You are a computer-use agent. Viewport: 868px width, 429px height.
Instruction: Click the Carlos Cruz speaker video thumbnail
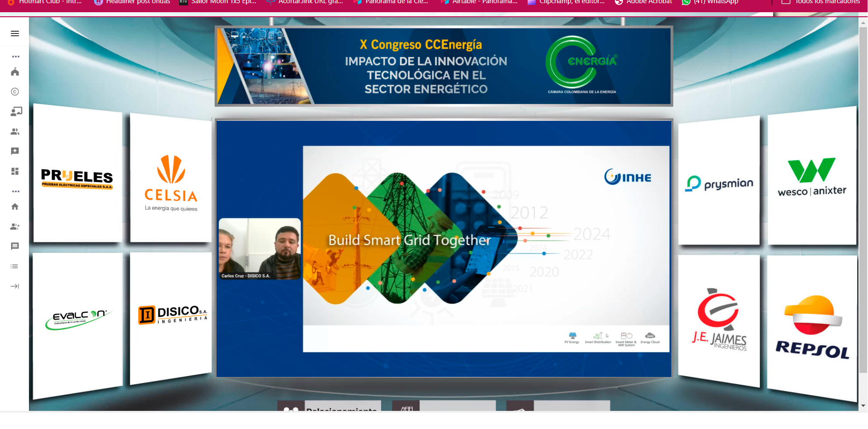[259, 248]
